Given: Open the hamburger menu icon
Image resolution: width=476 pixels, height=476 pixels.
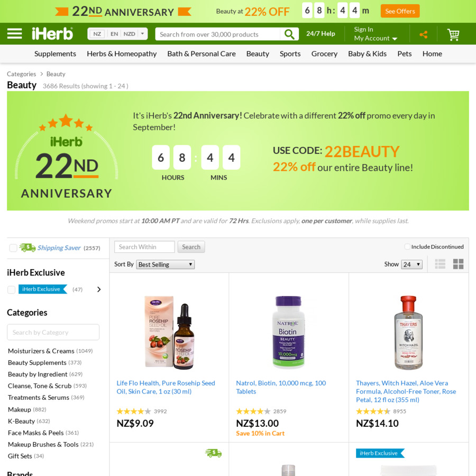Looking at the screenshot, I should 14,33.
